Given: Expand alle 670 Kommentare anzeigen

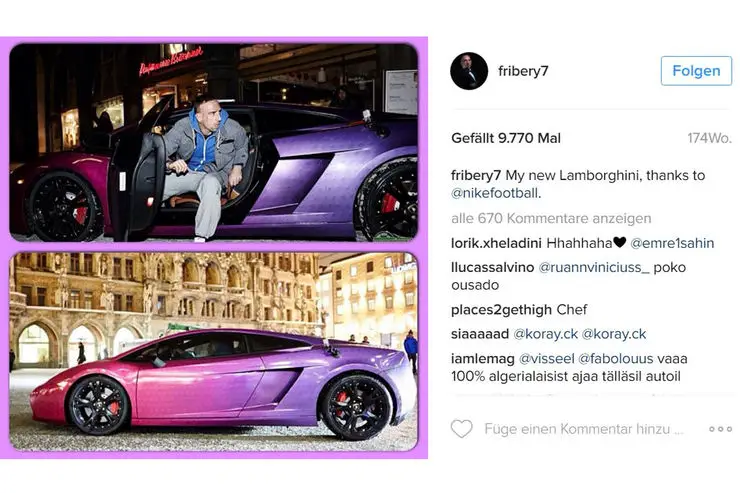Looking at the screenshot, I should point(551,218).
